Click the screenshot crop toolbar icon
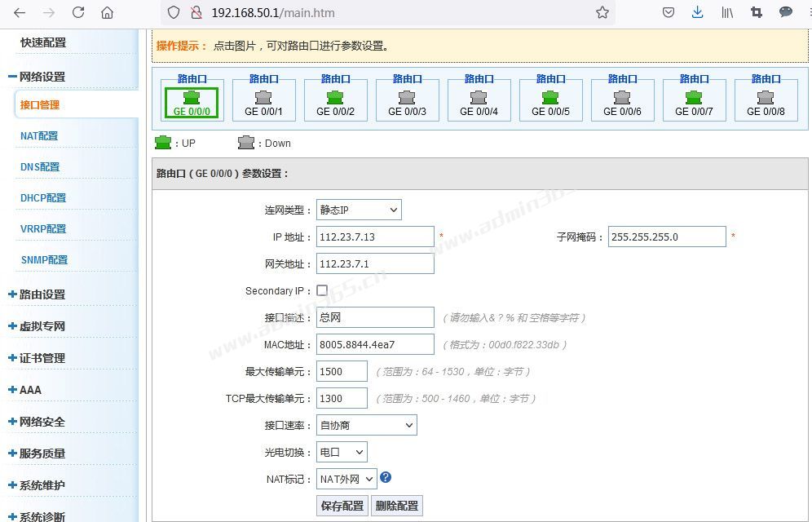Image resolution: width=812 pixels, height=522 pixels. [x=756, y=12]
